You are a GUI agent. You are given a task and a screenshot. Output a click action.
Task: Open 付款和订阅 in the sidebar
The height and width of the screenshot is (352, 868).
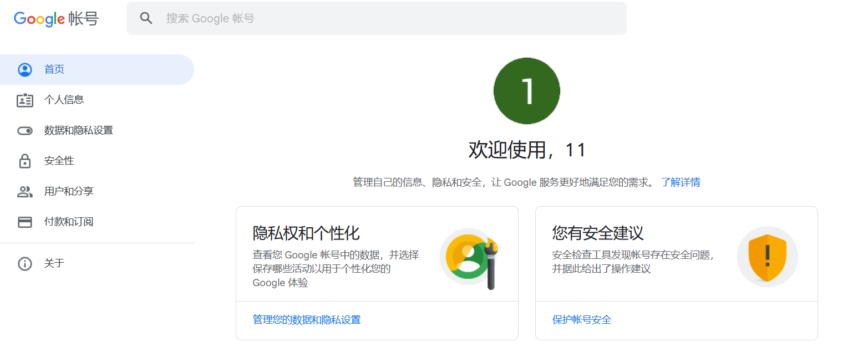point(97,222)
